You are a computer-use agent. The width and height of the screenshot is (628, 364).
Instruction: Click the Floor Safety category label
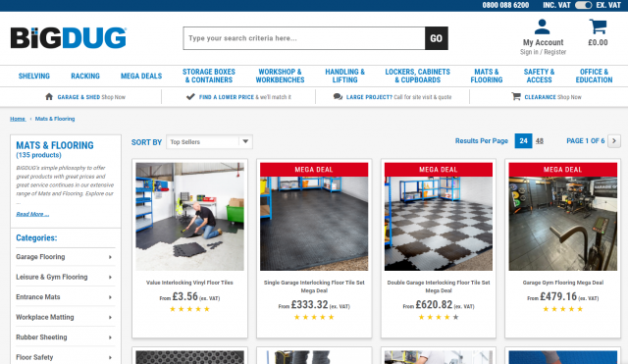34,357
